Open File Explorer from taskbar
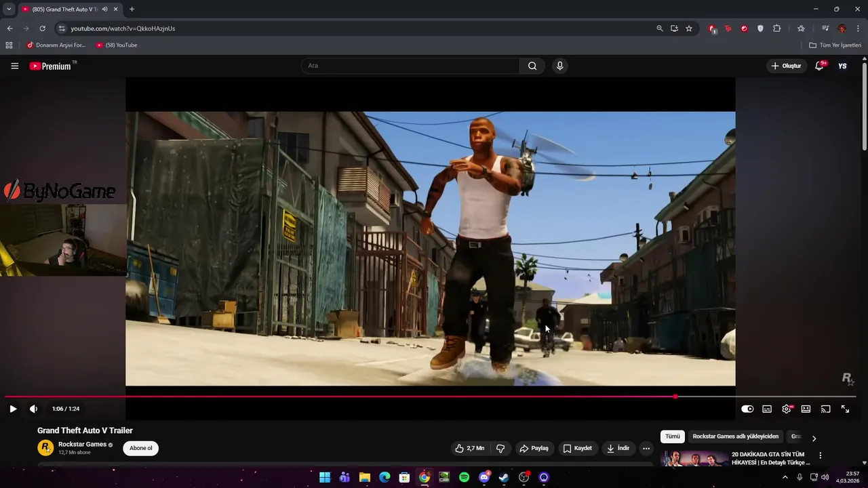 coord(365,477)
